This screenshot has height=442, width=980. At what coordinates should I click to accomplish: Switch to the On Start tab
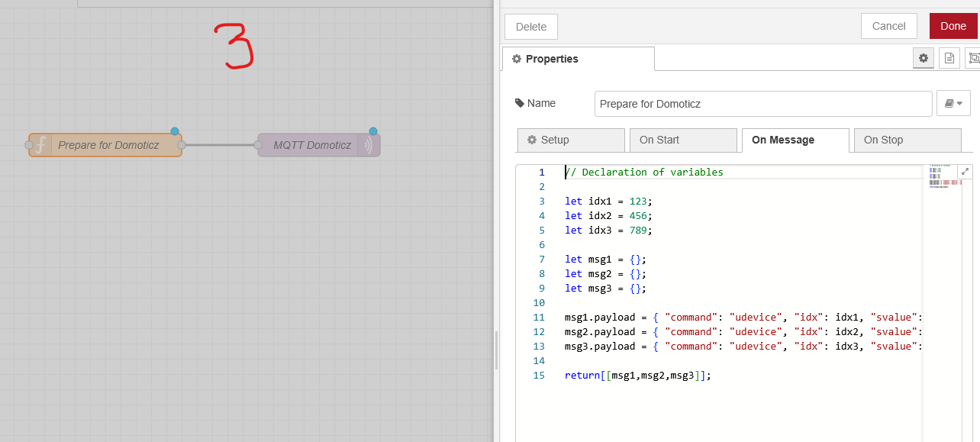(x=683, y=140)
